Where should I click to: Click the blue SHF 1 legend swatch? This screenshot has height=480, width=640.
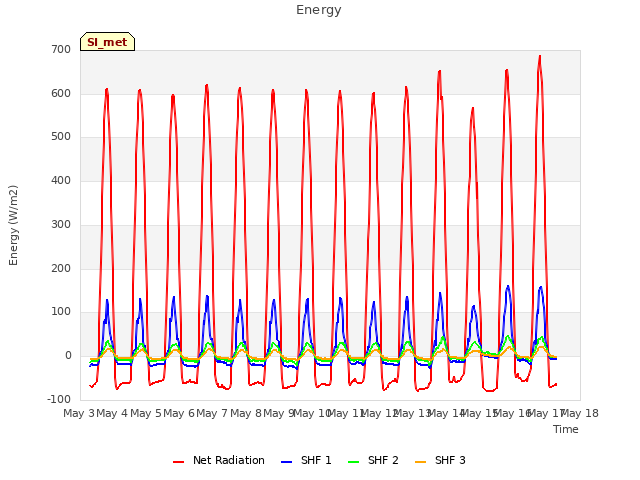(x=287, y=462)
